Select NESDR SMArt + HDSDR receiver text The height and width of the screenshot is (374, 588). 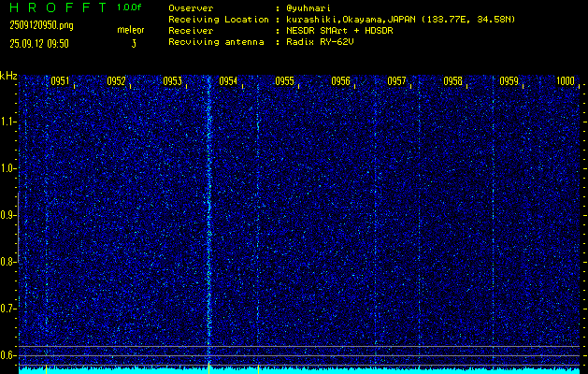[339, 30]
